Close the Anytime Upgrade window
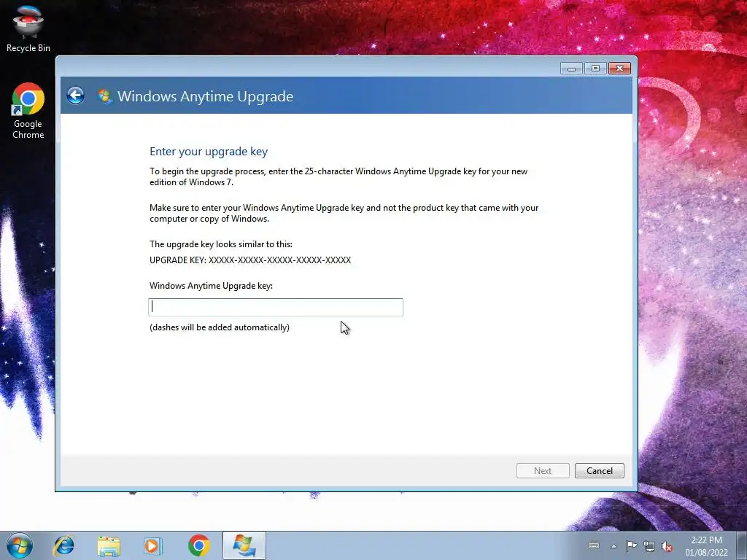 pos(619,69)
